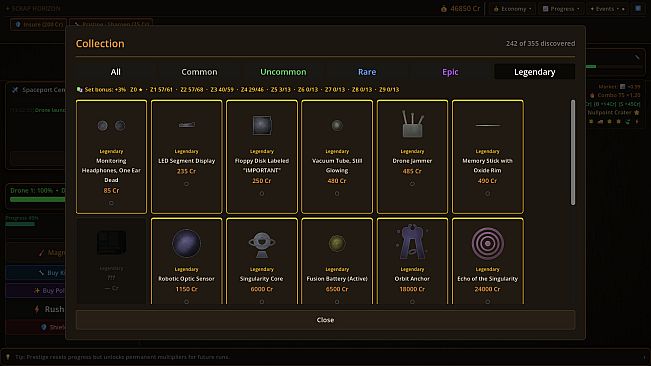This screenshot has width=651, height=366.
Task: Close the Collection dialog
Action: (x=325, y=320)
